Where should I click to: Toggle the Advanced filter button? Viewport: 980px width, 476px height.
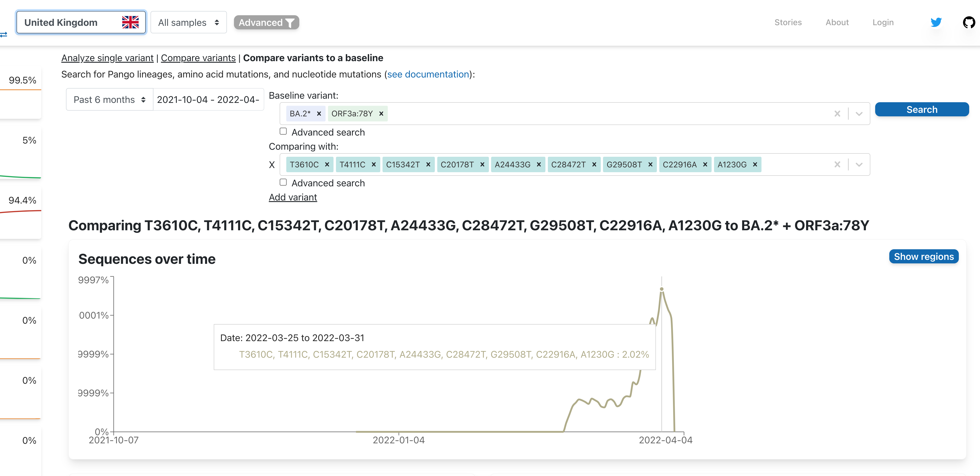click(266, 23)
